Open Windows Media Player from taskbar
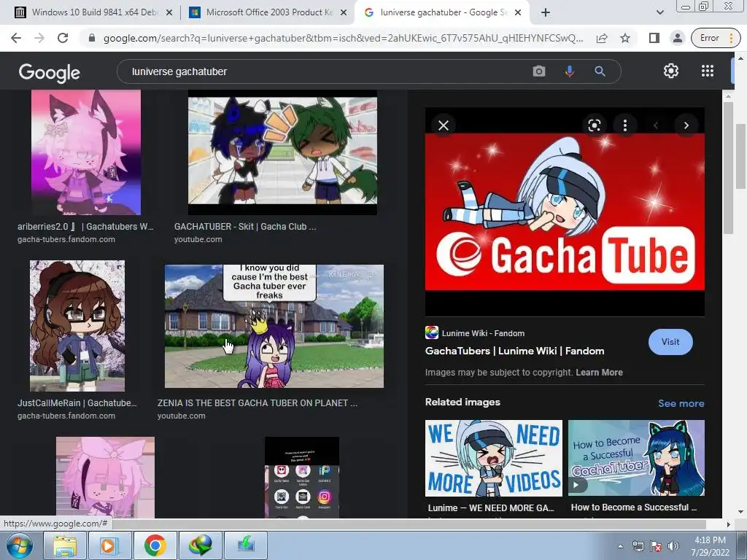This screenshot has height=560, width=747. (x=109, y=545)
